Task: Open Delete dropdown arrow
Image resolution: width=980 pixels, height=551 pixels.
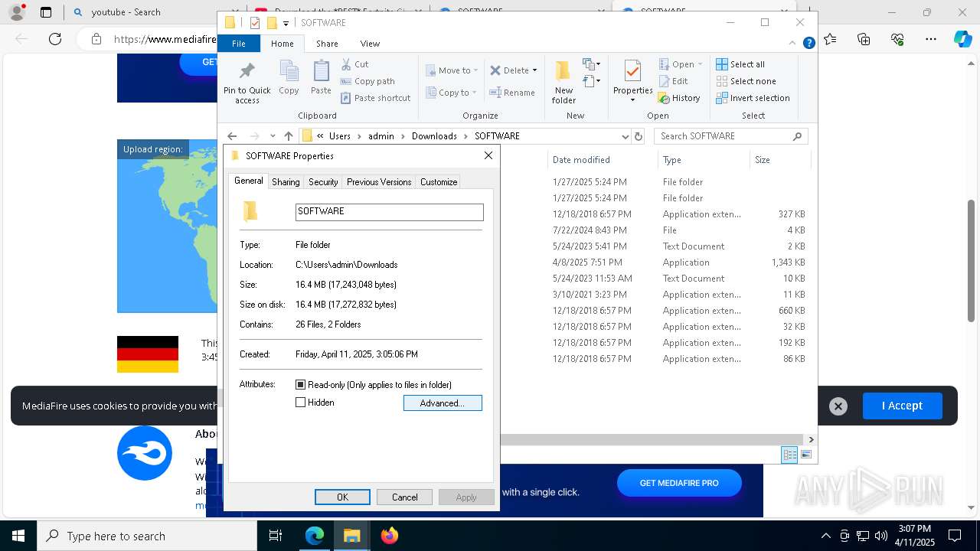Action: click(x=534, y=70)
